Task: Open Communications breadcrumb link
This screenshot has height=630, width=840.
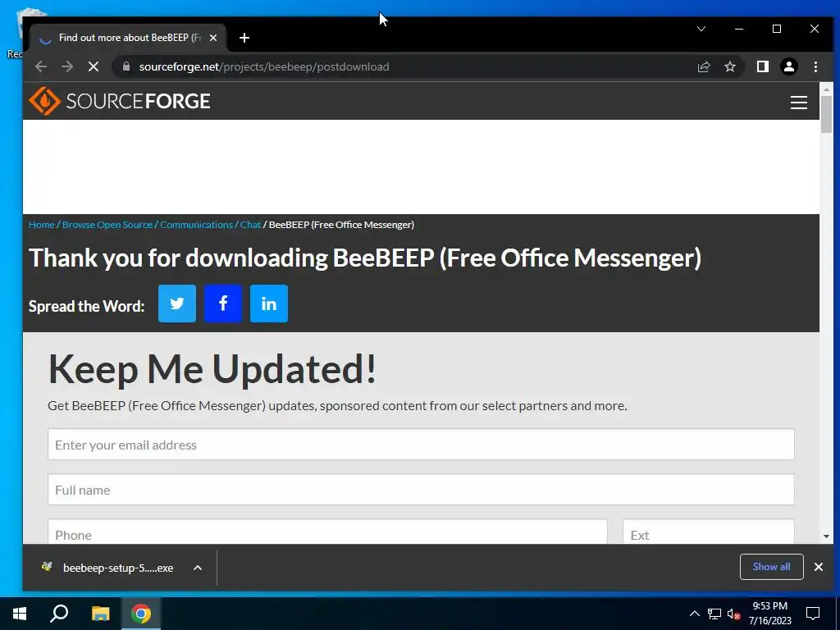Action: (x=196, y=225)
